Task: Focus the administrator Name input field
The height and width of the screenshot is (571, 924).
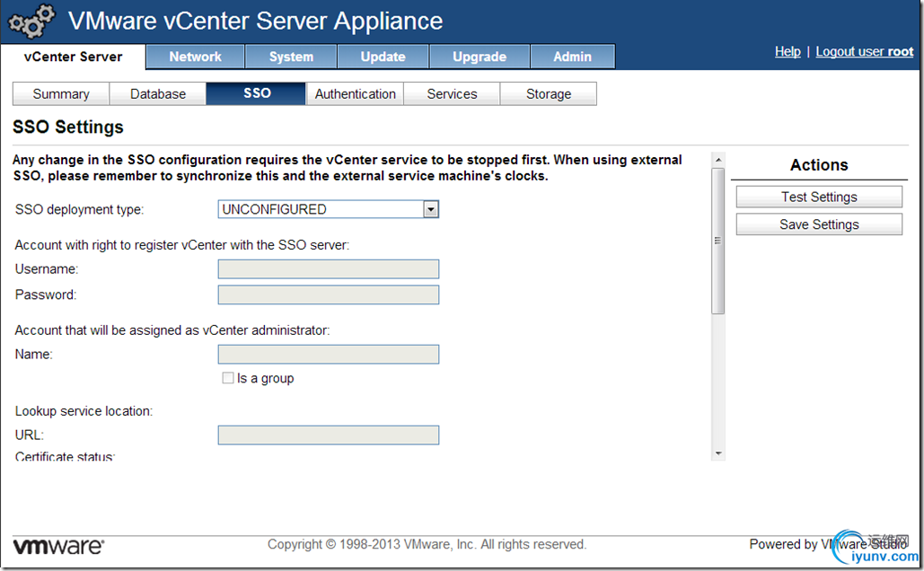Action: (329, 354)
